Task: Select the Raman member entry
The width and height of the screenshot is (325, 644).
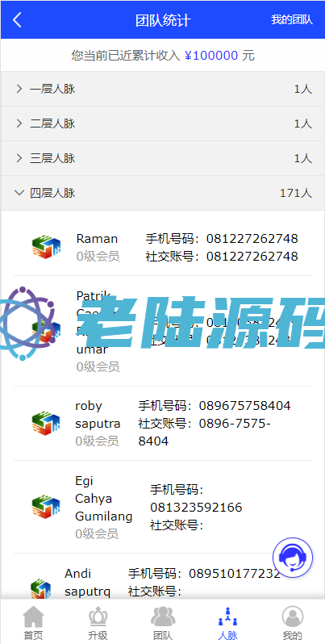Action: (163, 247)
